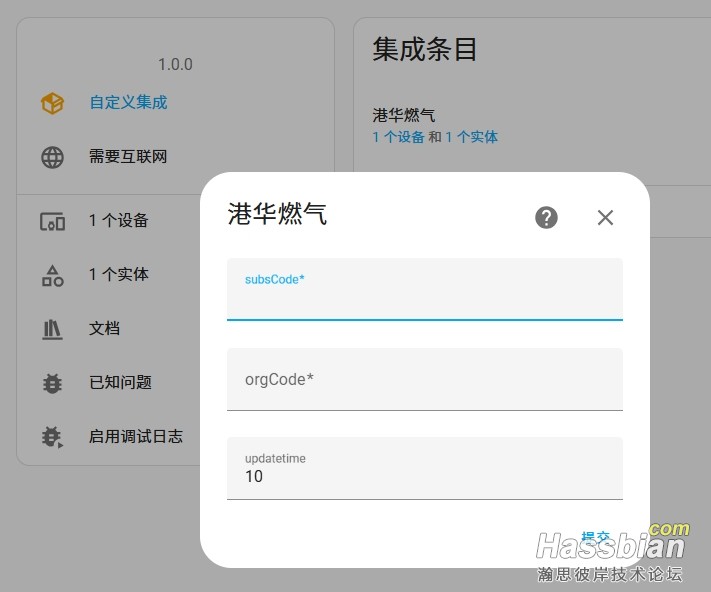Select the 港华燃气 dialog title
The image size is (711, 592).
pyautogui.click(x=277, y=214)
